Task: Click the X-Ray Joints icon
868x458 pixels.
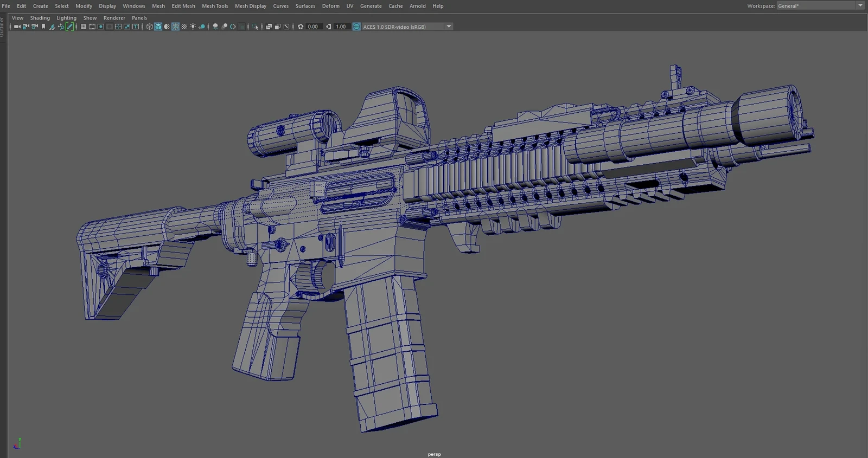Action: tap(286, 27)
